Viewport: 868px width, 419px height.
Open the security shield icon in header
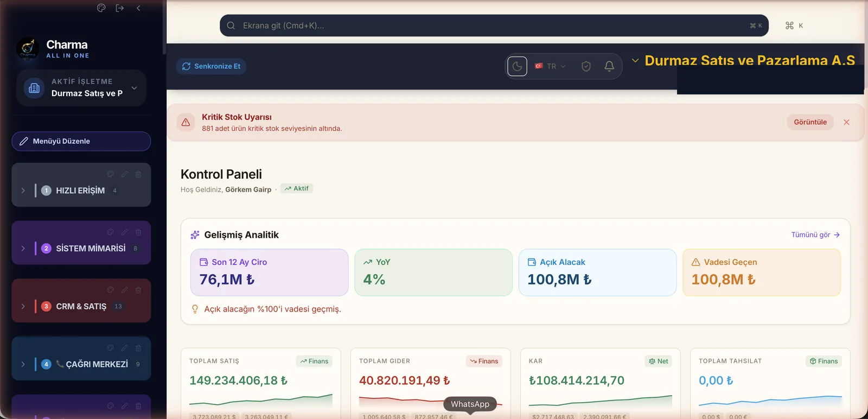coord(586,66)
